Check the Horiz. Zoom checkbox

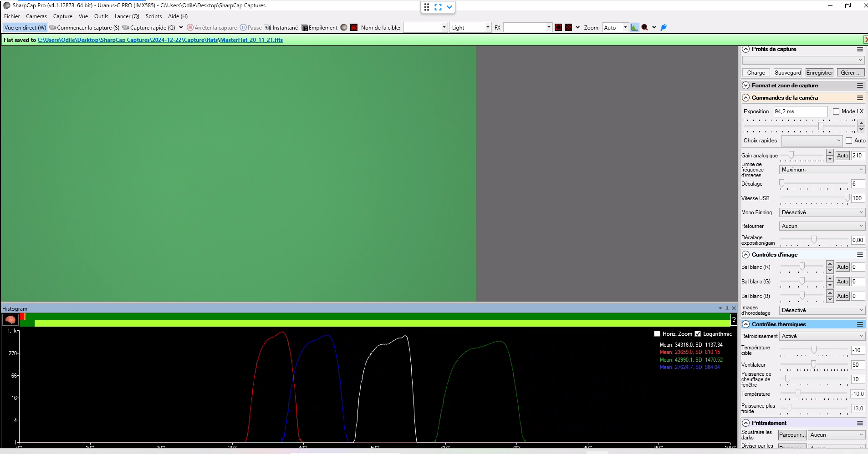tap(657, 334)
